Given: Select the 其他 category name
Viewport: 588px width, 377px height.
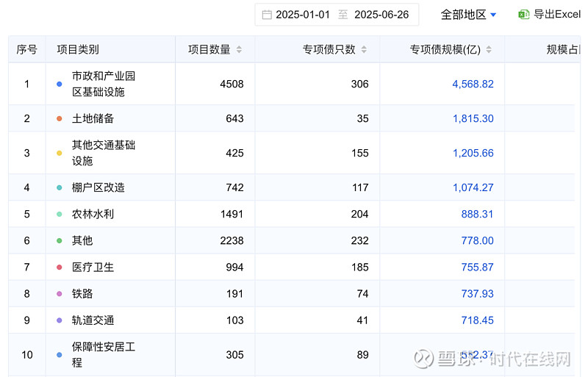Looking at the screenshot, I should click(82, 241).
